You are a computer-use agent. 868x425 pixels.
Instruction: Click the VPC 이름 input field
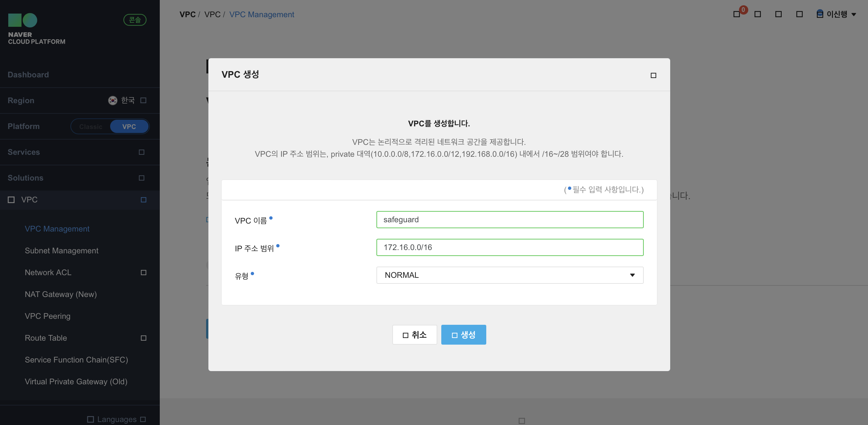tap(509, 220)
